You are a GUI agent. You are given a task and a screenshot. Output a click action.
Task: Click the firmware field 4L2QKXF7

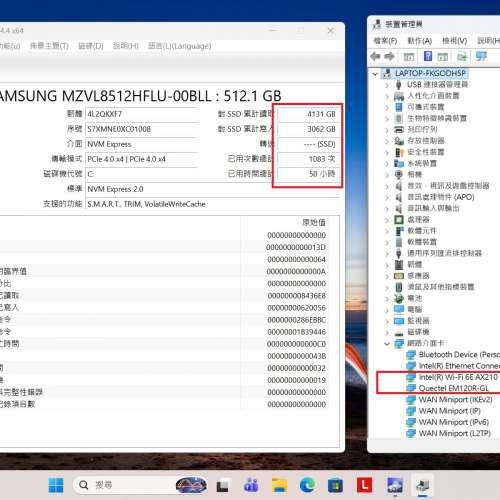(142, 114)
